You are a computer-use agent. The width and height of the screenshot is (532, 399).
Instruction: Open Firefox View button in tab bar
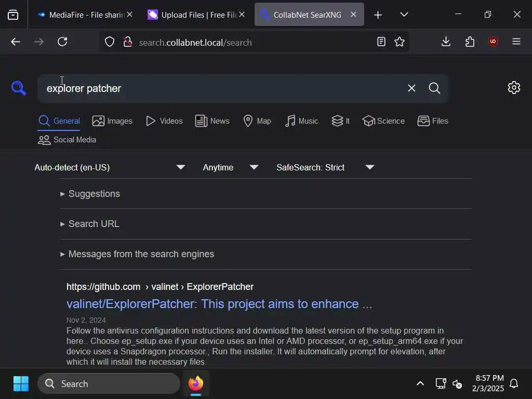13,15
